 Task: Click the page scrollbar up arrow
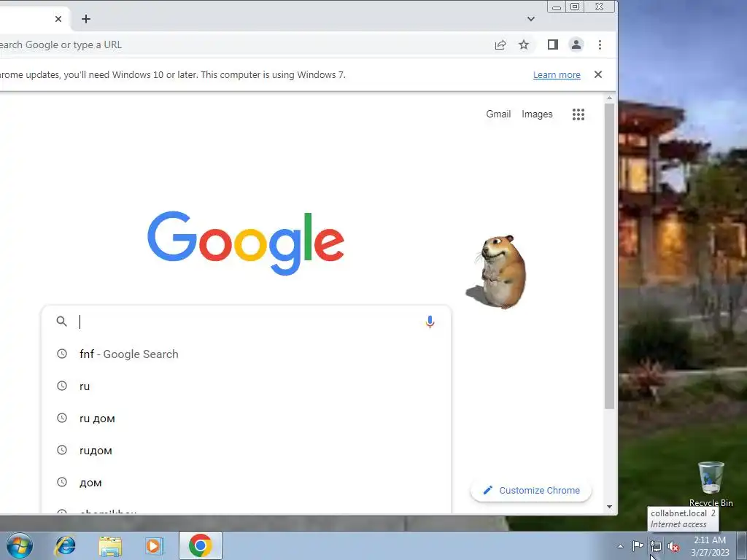point(609,98)
